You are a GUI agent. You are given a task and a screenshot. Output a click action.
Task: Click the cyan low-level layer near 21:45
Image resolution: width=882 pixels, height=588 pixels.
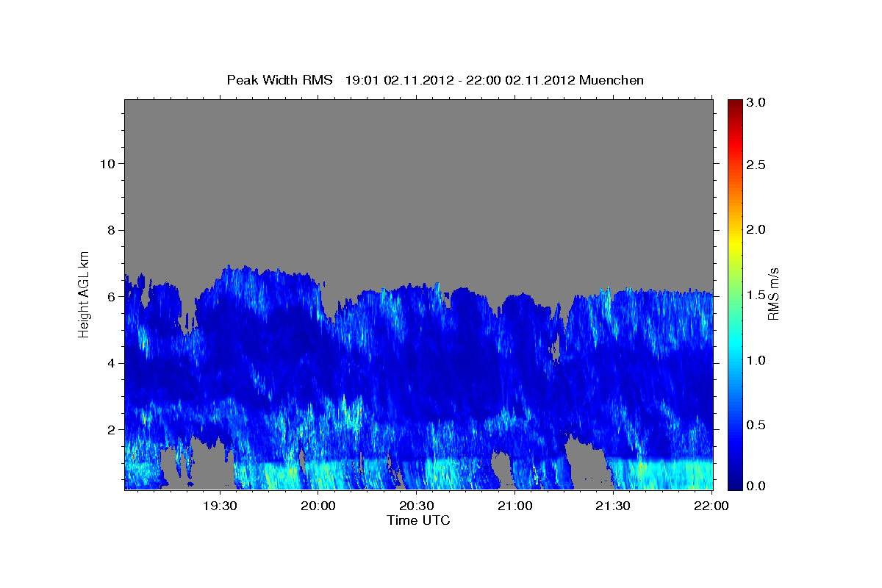661,474
